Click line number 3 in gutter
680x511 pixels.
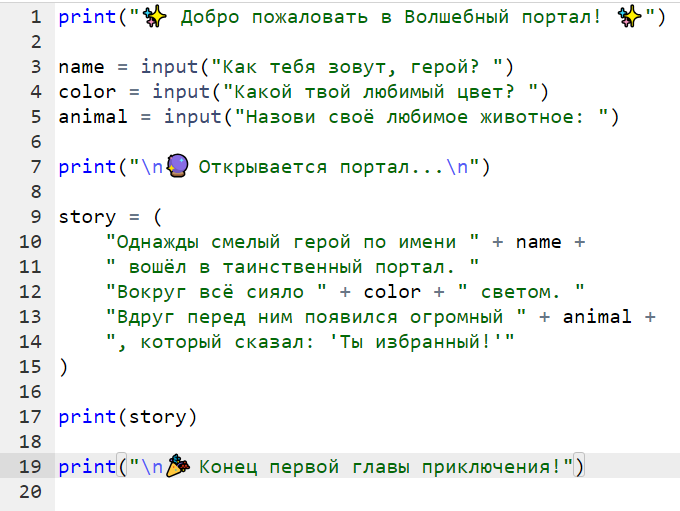tap(36, 67)
